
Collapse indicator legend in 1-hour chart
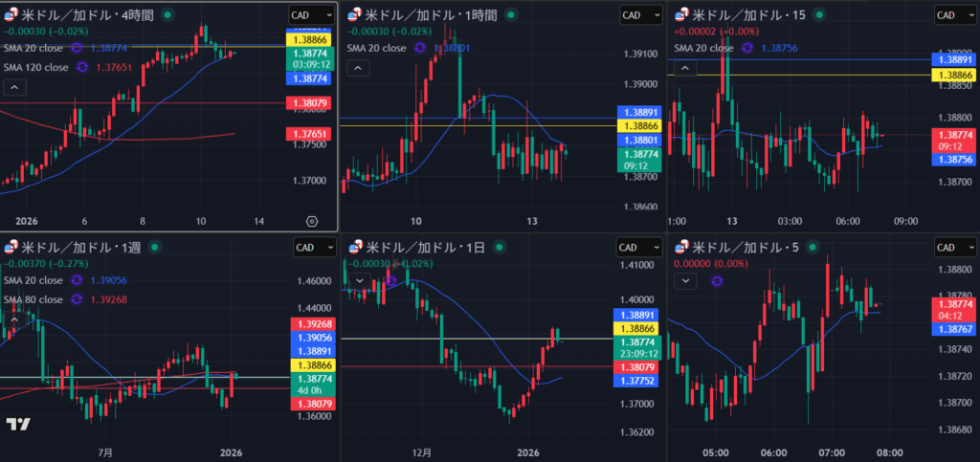355,68
